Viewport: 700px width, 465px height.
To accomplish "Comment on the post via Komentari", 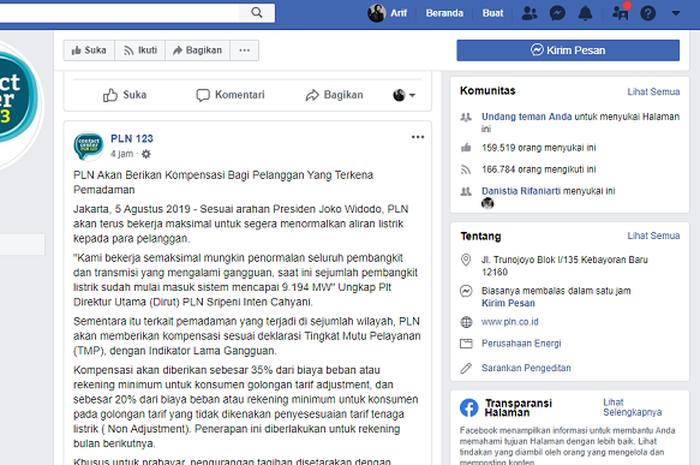I will tap(230, 95).
